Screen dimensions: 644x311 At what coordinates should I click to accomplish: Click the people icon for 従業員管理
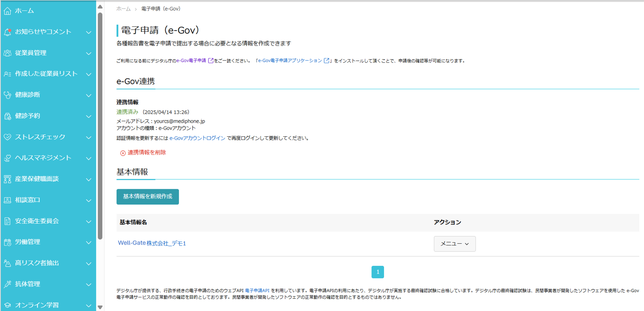coord(7,53)
